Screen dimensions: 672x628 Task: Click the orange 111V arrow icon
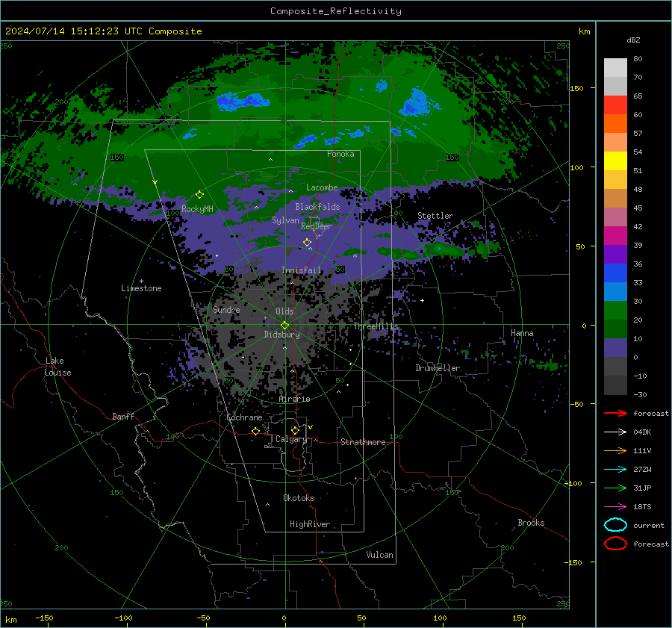[x=615, y=450]
